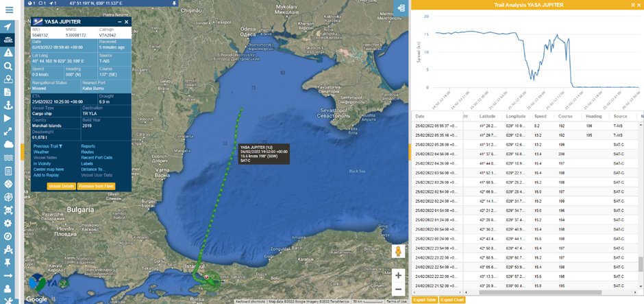Open the anchor ports icon

coord(8,105)
